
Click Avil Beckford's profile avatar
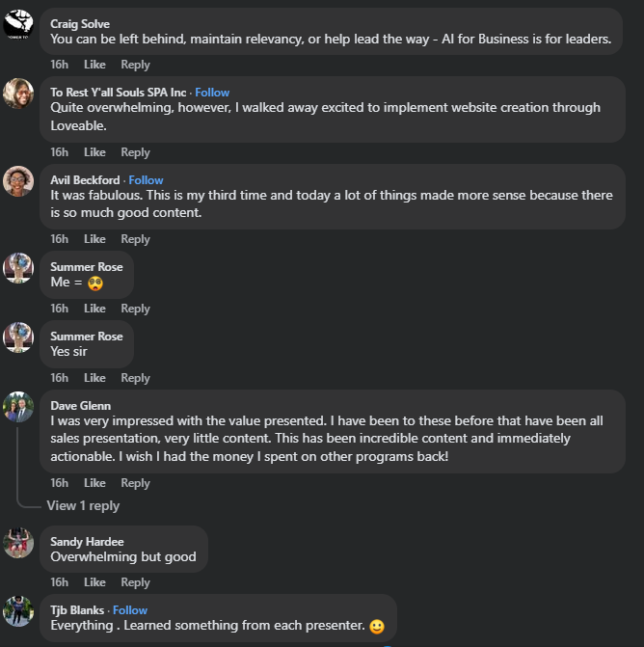18,181
